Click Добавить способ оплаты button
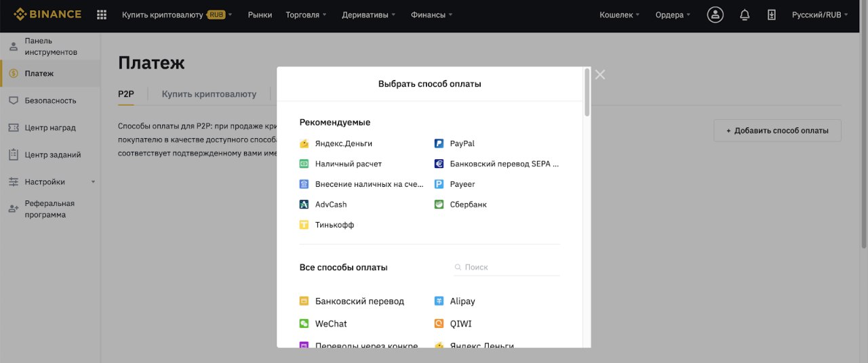 coord(777,131)
